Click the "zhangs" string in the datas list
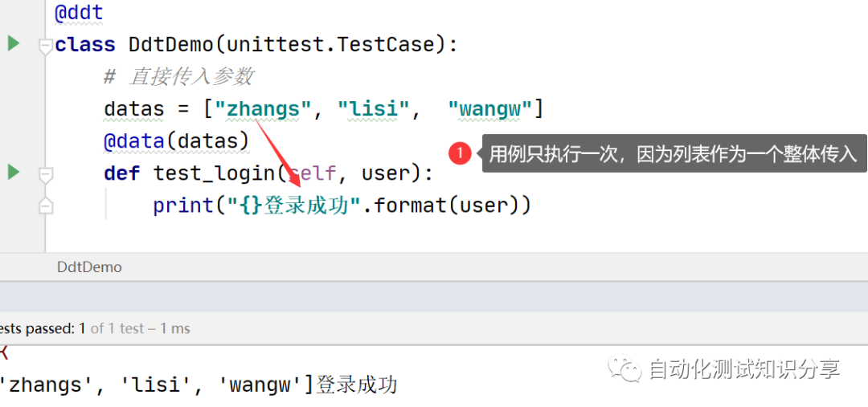Viewport: 868px width, 407px height. point(263,109)
